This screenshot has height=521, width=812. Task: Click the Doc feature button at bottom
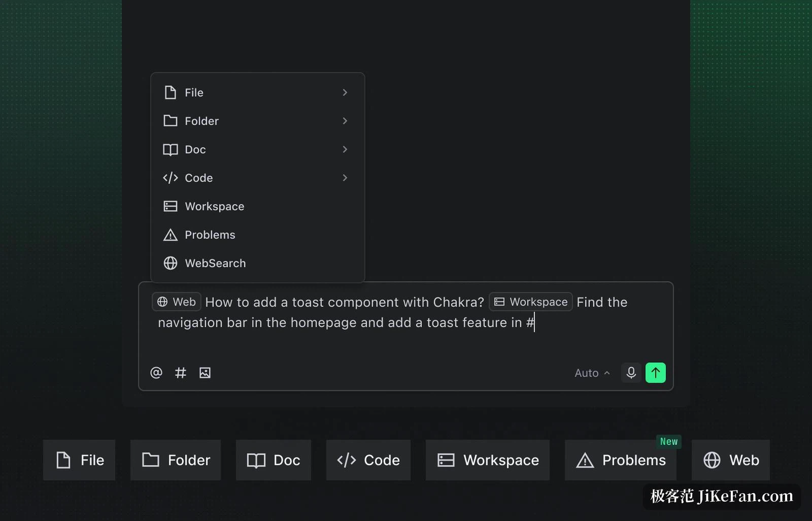[274, 460]
